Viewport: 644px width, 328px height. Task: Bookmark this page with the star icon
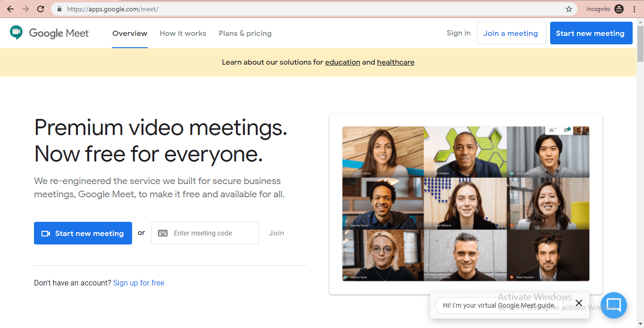click(x=569, y=9)
